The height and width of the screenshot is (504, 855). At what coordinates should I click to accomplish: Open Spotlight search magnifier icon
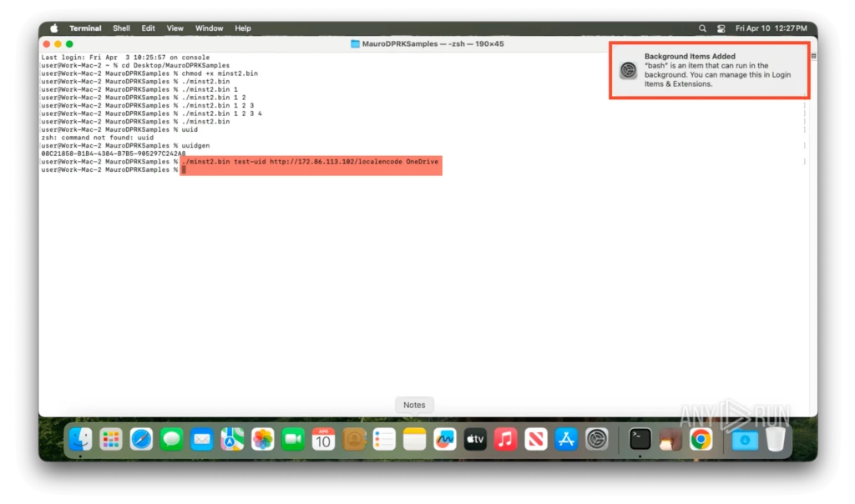coord(702,28)
